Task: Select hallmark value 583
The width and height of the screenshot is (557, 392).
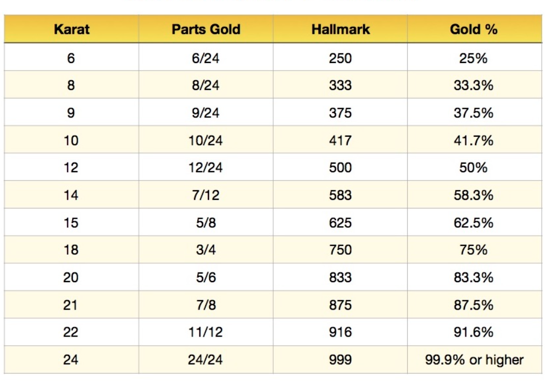Action: point(340,195)
